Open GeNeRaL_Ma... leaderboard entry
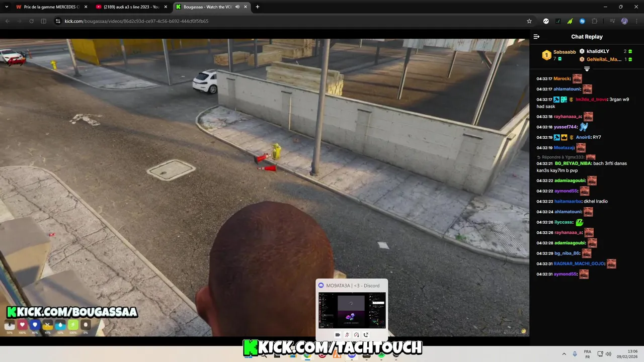The width and height of the screenshot is (644, 362). [x=604, y=59]
